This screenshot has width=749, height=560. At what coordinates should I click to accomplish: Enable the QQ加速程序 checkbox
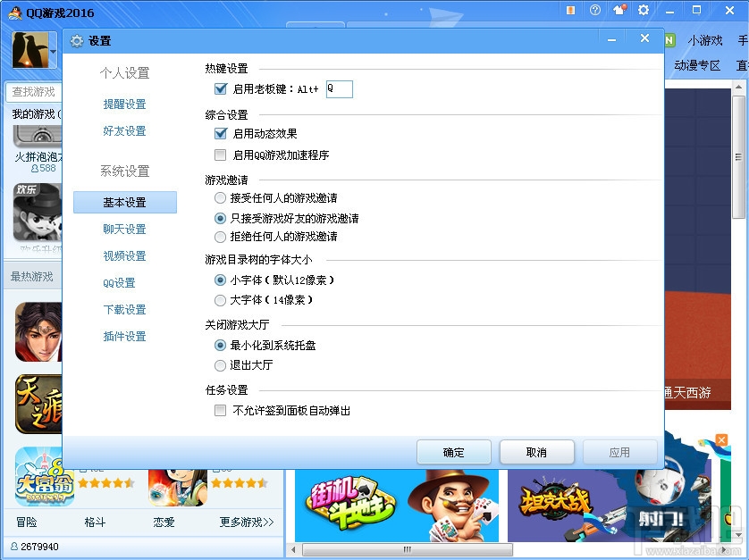[219, 154]
